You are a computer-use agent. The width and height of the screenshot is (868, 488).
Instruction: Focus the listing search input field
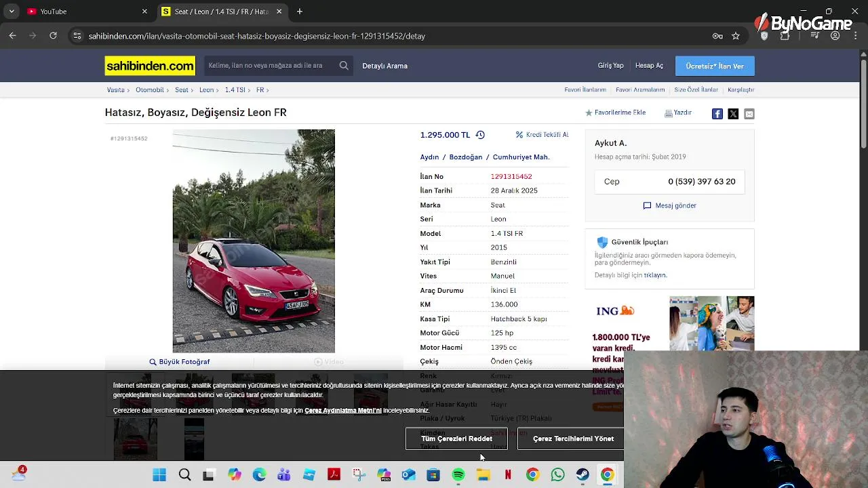tap(270, 66)
